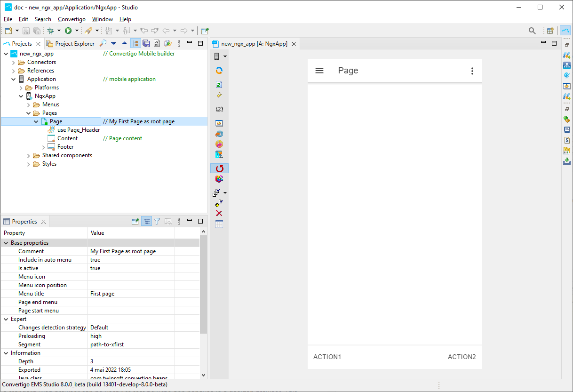Open the Convertigo menu
This screenshot has width=573, height=392.
tap(72, 19)
